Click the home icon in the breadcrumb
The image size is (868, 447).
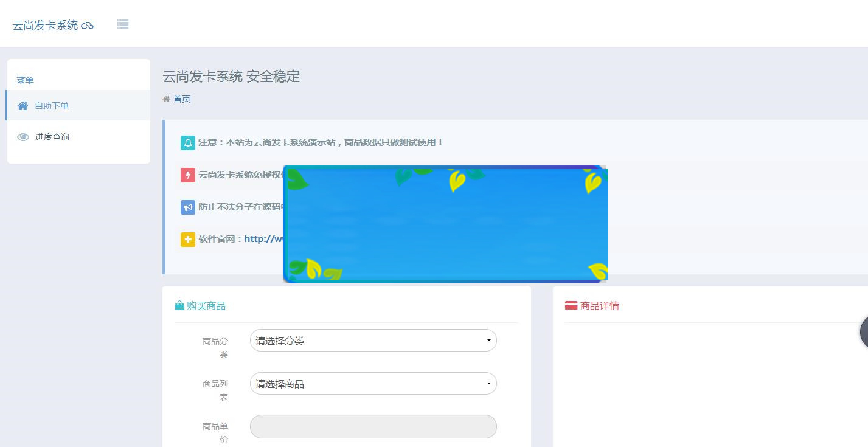tap(165, 99)
